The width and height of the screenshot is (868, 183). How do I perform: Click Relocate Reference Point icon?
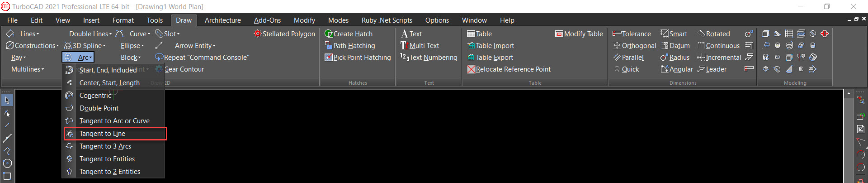click(x=471, y=69)
